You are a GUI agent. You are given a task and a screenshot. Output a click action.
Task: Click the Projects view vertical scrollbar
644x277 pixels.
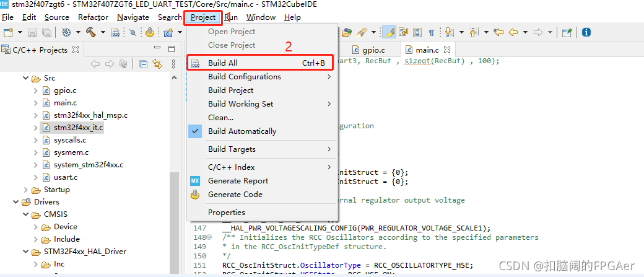[x=175, y=222]
